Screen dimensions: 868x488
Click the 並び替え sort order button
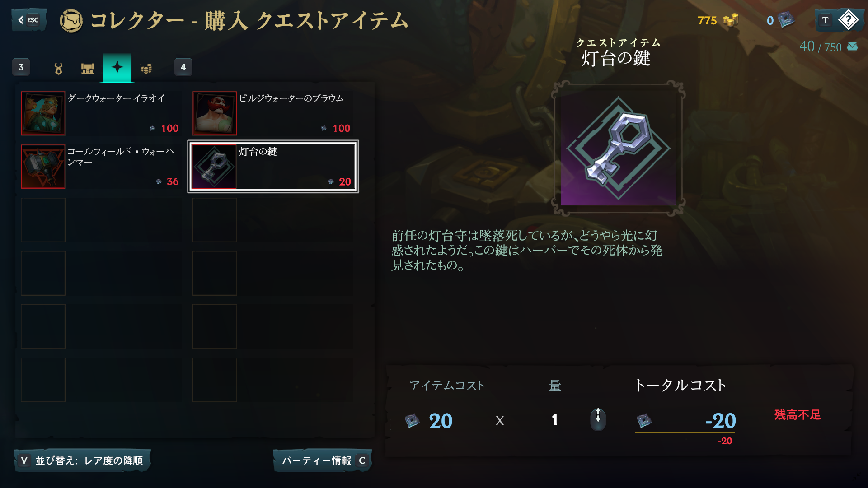click(x=82, y=460)
